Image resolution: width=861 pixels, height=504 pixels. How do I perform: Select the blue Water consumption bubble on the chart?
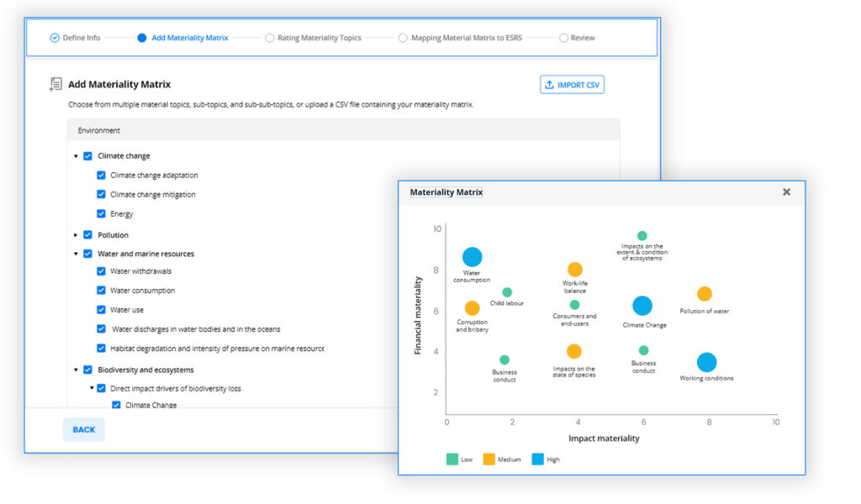coord(472,256)
